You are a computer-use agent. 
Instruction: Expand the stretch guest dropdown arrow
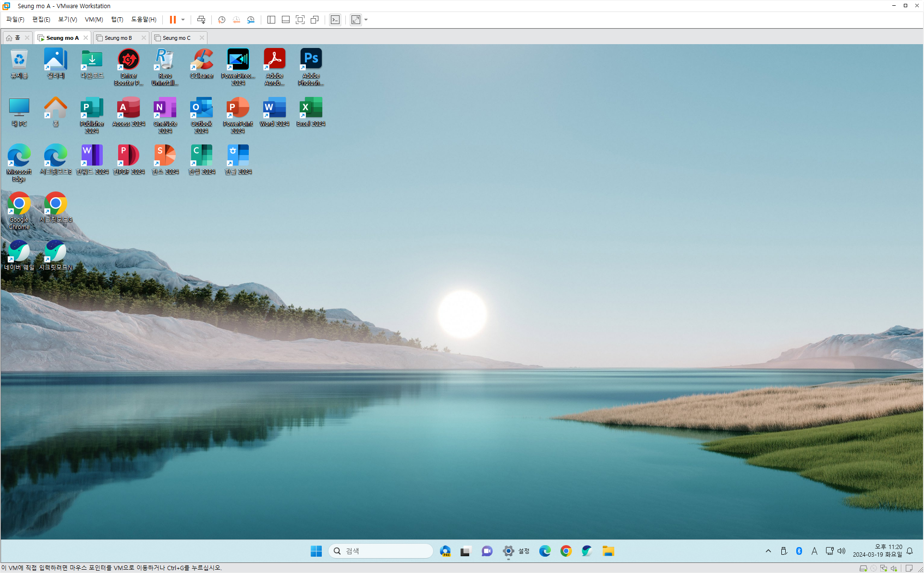click(366, 20)
